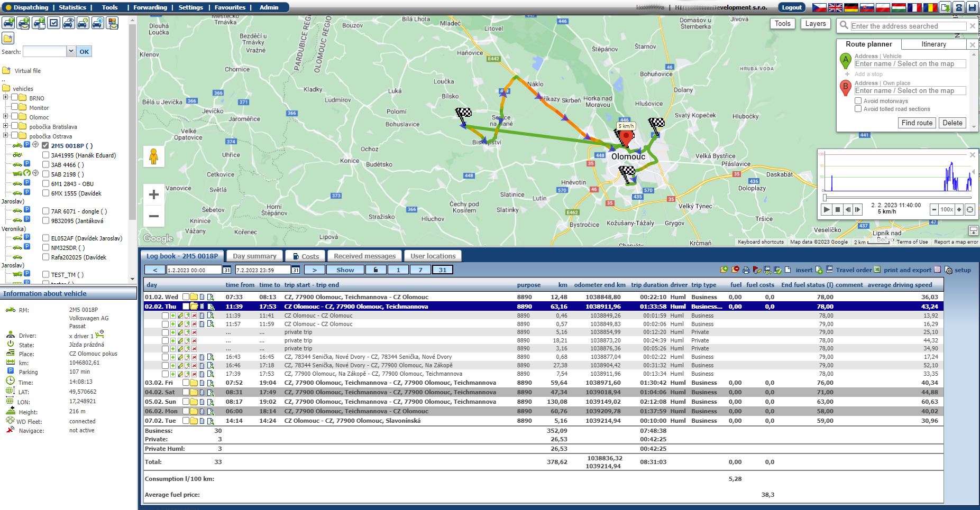This screenshot has width=980, height=510.
Task: Enable the Avoid motorways checkbox
Action: [x=858, y=100]
